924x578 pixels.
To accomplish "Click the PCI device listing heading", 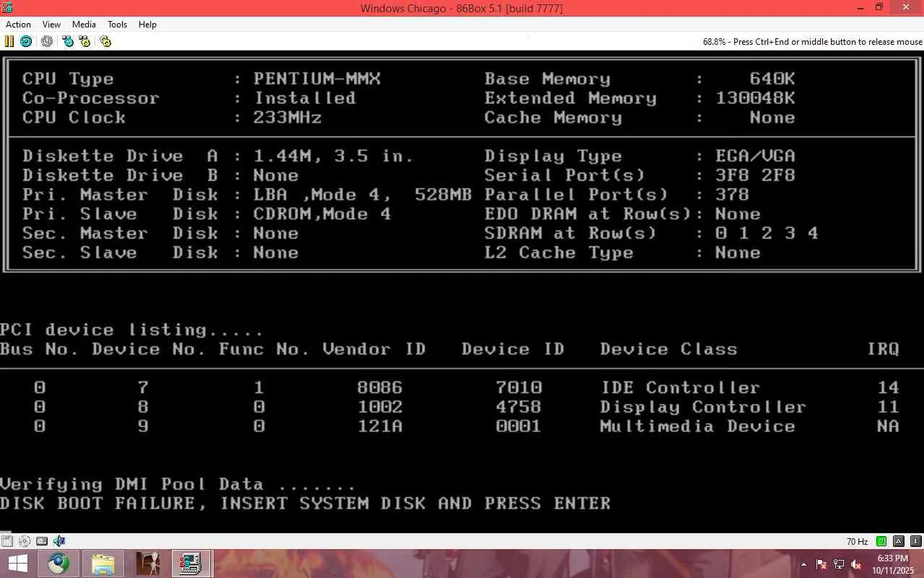I will pos(131,330).
